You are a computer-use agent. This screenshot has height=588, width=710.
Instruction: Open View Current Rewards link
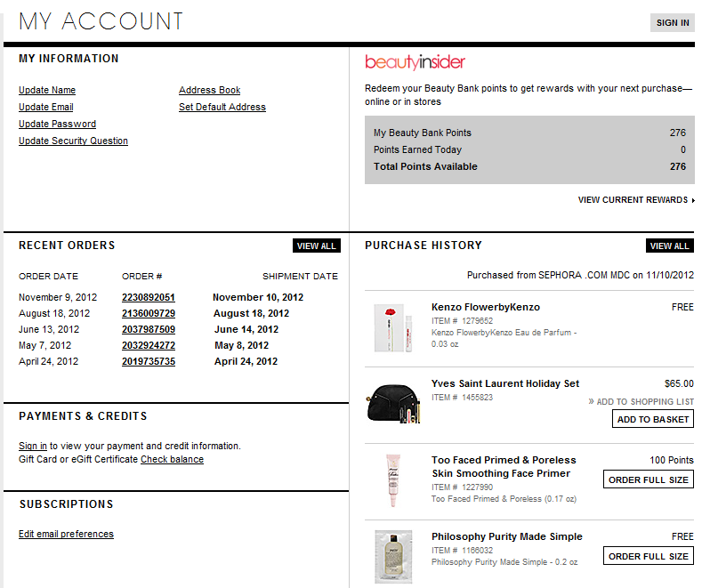tap(636, 199)
